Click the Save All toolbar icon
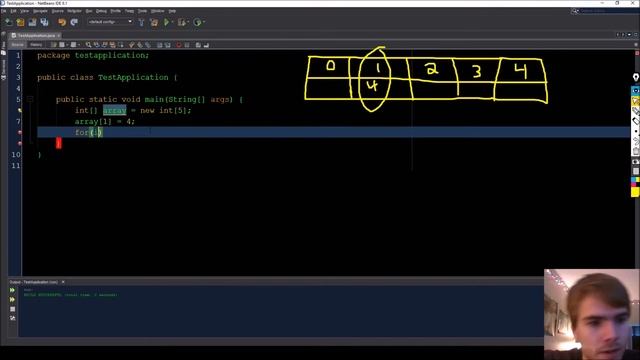Screen dimensions: 640x360 pos(44,22)
